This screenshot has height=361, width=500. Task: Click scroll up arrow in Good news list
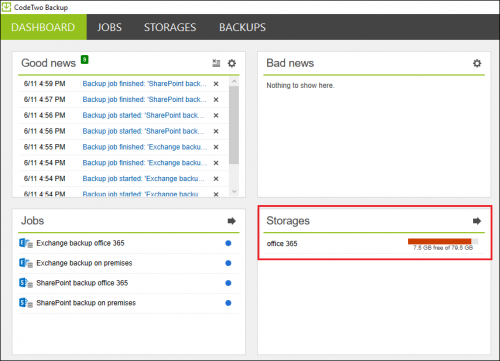coord(234,81)
